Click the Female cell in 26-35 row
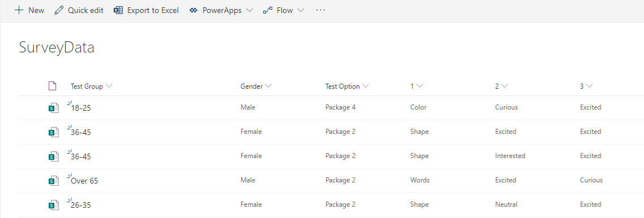 [x=251, y=204]
